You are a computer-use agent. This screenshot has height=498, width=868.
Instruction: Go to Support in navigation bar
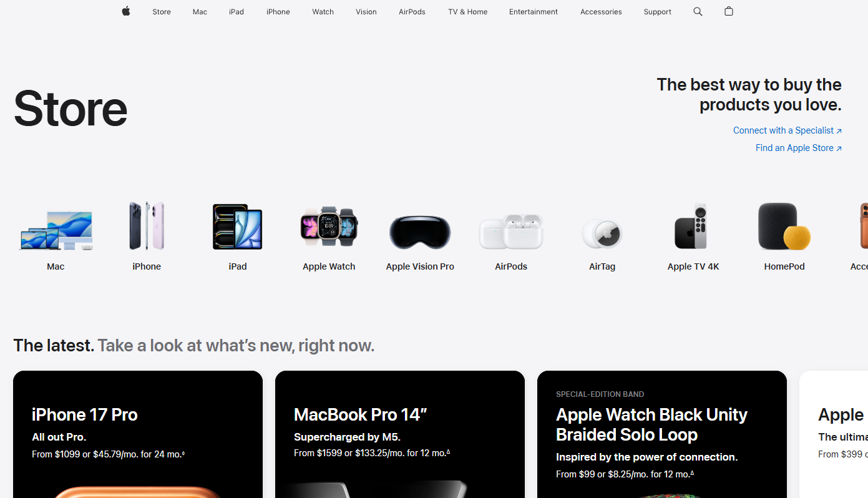[658, 12]
